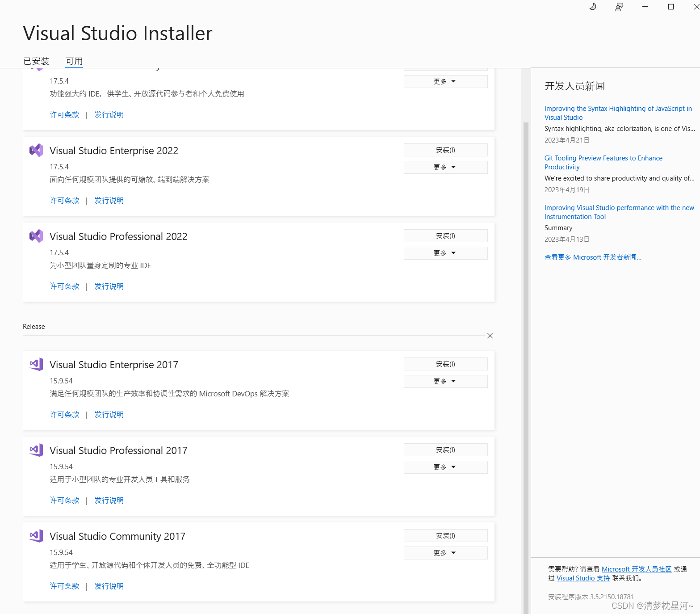The height and width of the screenshot is (614, 700).
Task: Click news date 2023年4月21日
Action: click(x=567, y=140)
